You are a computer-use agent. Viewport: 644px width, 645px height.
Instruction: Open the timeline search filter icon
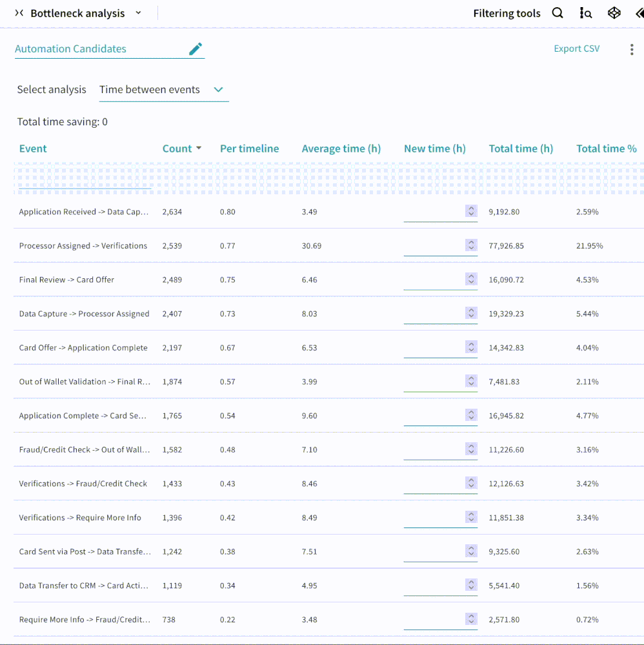pos(586,13)
